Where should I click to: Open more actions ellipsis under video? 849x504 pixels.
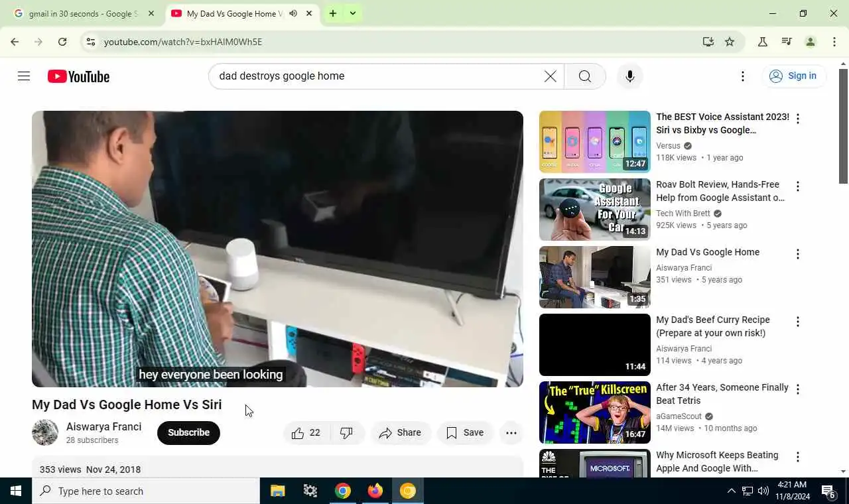coord(511,433)
